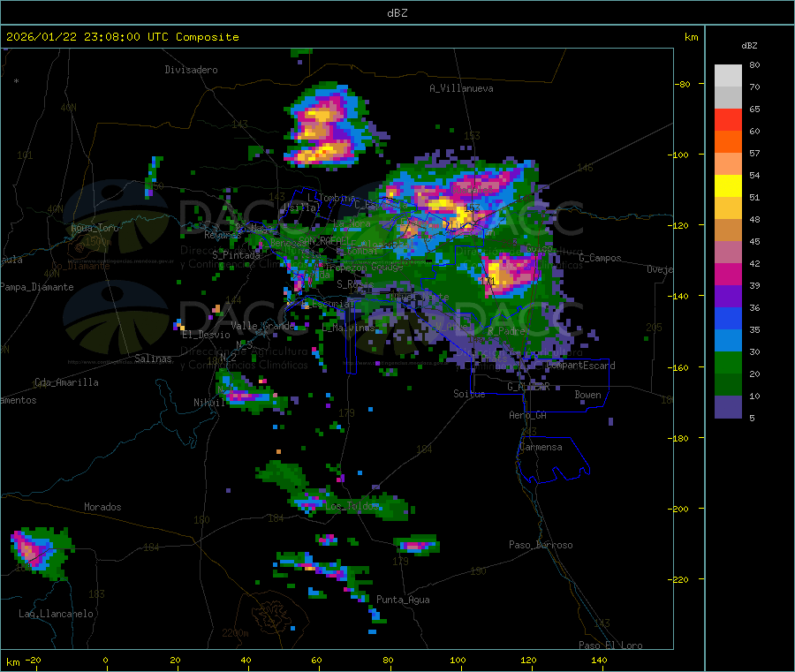This screenshot has width=795, height=672.
Task: Click the 'Punta_Agua' location label
Action: (403, 600)
